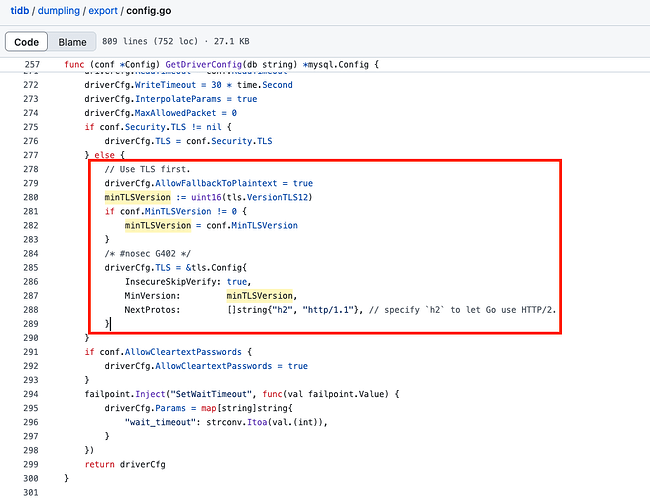Click conf.Security.TLS on line 276
The height and width of the screenshot is (499, 650).
coord(229,141)
